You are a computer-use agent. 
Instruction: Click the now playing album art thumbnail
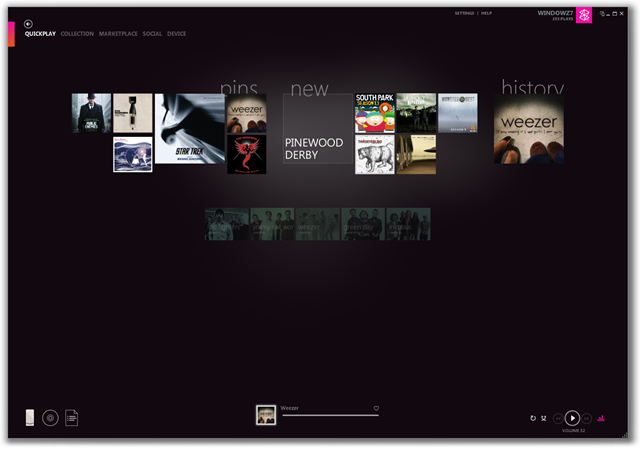tap(266, 415)
